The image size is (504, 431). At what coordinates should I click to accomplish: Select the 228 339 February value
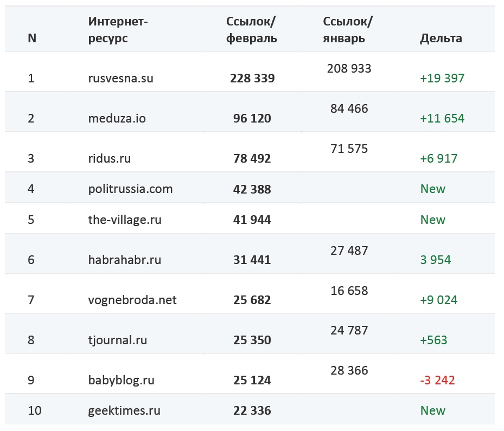pos(252,78)
